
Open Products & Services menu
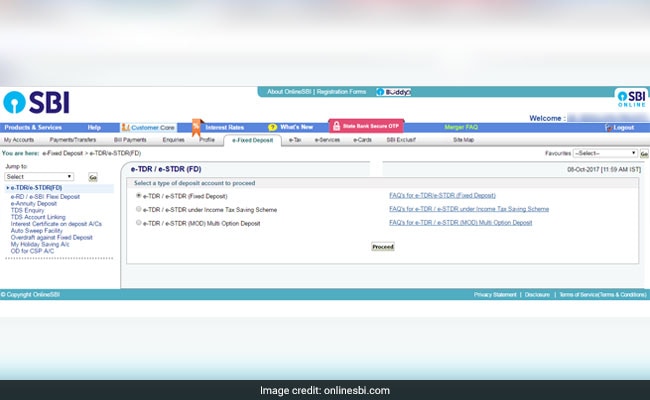click(x=33, y=128)
